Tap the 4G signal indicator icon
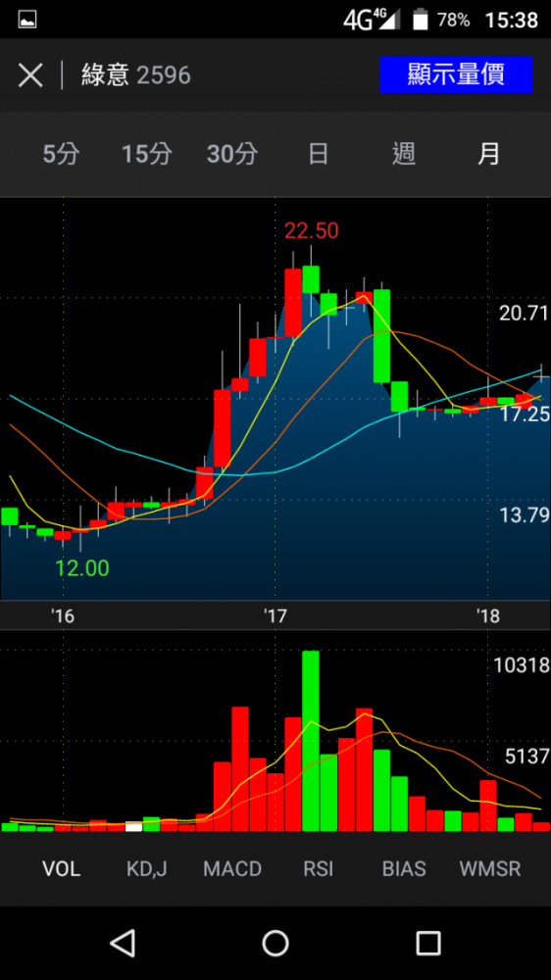 [x=372, y=20]
